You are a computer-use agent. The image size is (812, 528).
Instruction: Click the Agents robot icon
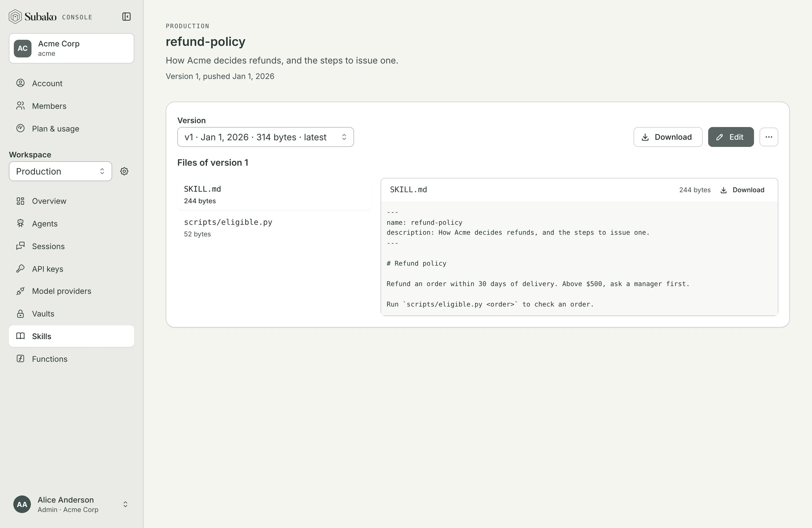[x=20, y=223]
